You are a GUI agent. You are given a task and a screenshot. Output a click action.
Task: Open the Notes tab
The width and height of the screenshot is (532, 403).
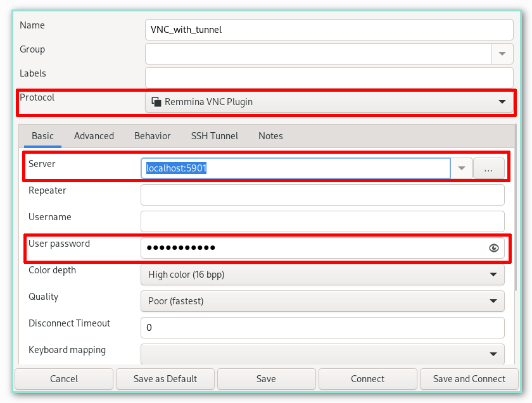click(270, 136)
